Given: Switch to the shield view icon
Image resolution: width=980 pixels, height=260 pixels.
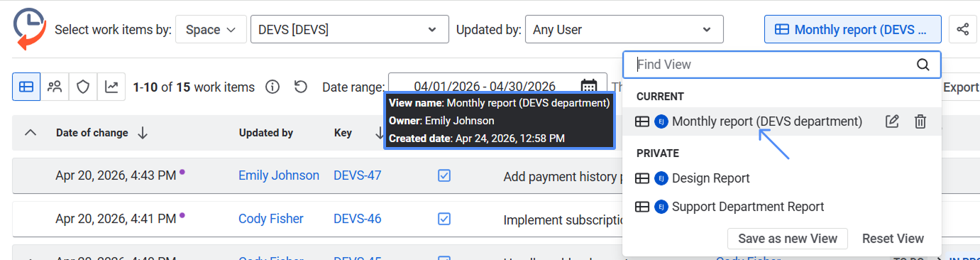Looking at the screenshot, I should pos(83,87).
